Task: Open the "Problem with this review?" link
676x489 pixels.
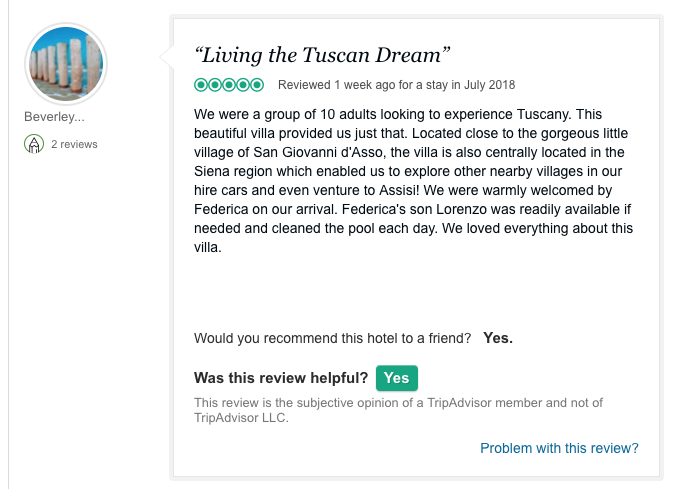Action: click(559, 448)
